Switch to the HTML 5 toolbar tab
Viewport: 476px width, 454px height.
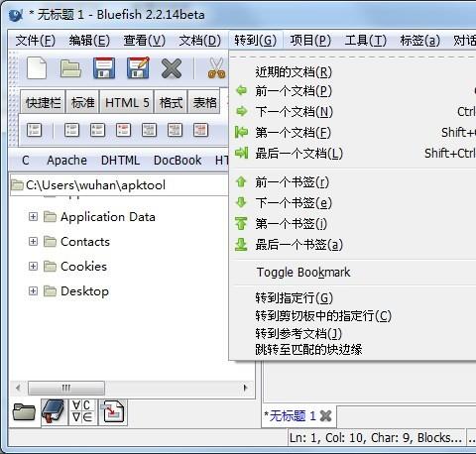(127, 102)
